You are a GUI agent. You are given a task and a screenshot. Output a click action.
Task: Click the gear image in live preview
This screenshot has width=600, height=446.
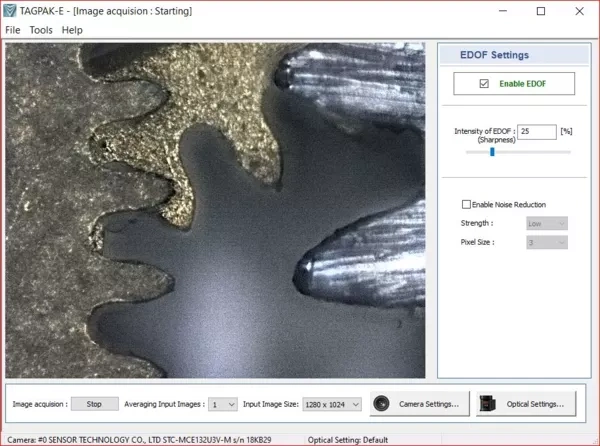[x=215, y=210]
